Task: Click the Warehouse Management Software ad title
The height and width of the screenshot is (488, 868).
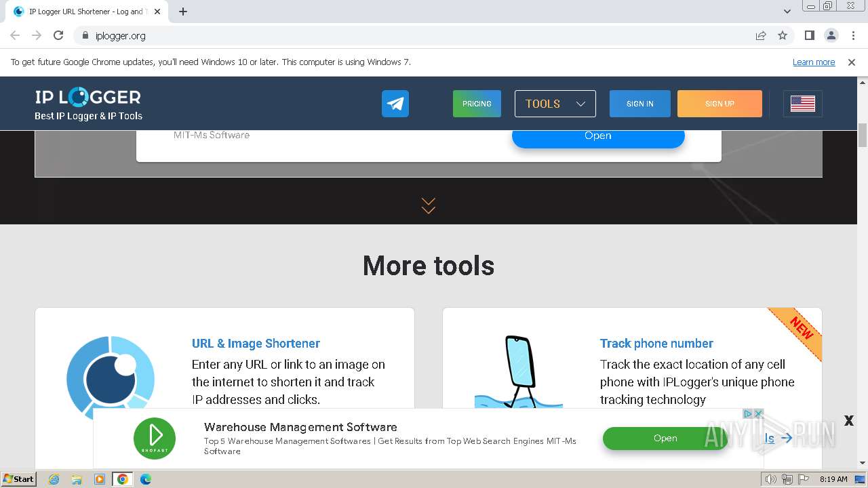Action: (x=300, y=427)
